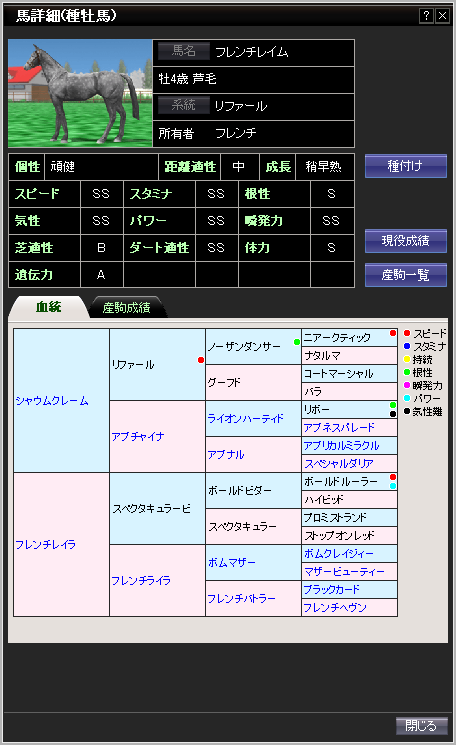Click the help question mark icon
The width and height of the screenshot is (456, 745).
pos(427,16)
